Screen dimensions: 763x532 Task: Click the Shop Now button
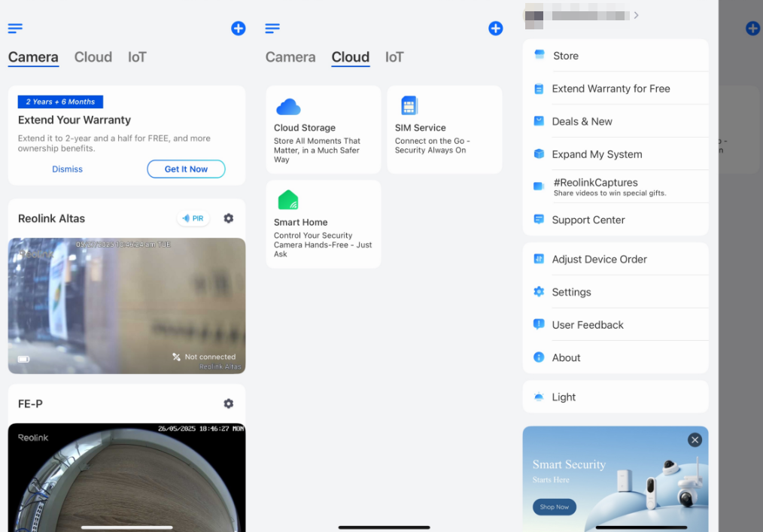(555, 506)
